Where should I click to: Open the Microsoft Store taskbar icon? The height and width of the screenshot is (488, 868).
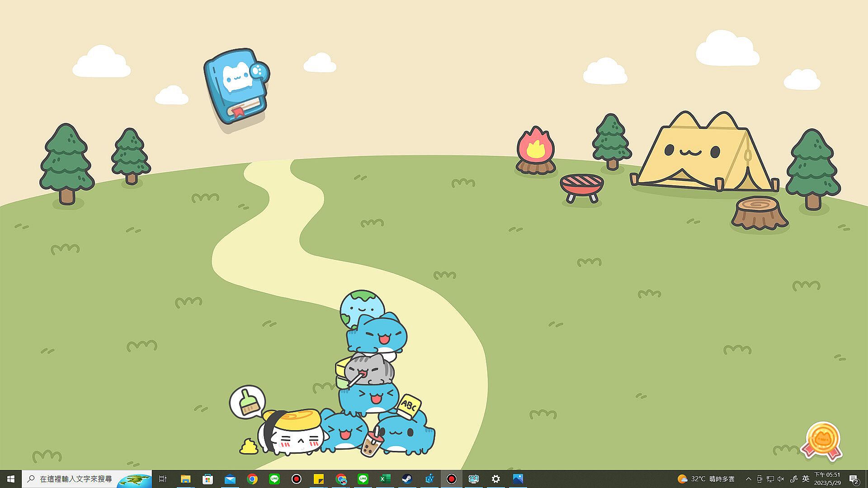coord(208,479)
